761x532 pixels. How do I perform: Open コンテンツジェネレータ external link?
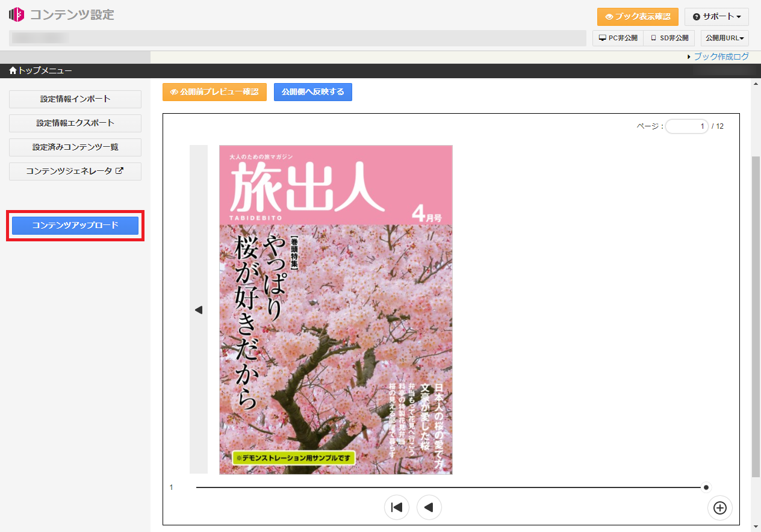[x=75, y=171]
